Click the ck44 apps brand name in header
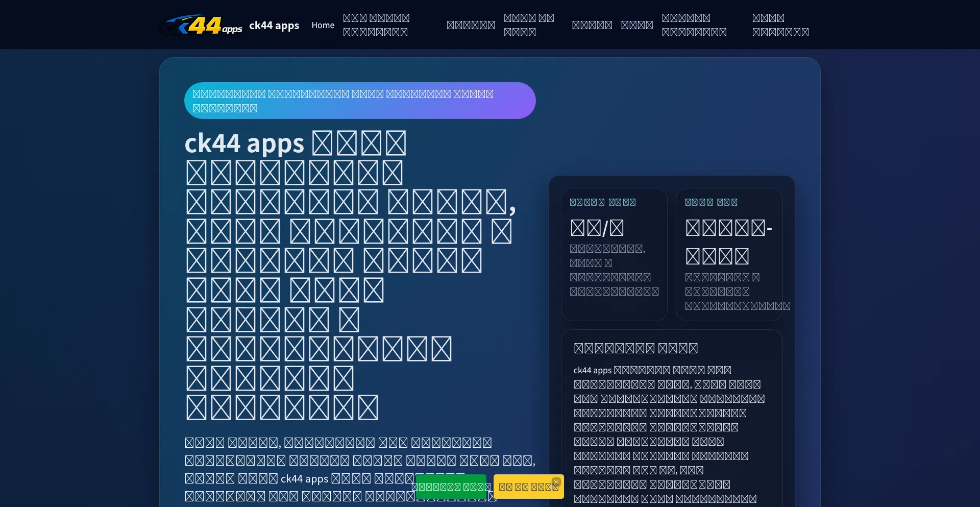This screenshot has height=507, width=980. click(x=274, y=25)
